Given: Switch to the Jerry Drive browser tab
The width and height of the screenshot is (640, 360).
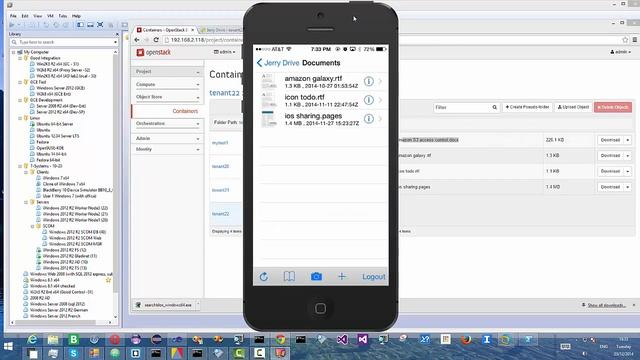Looking at the screenshot, I should click(222, 30).
